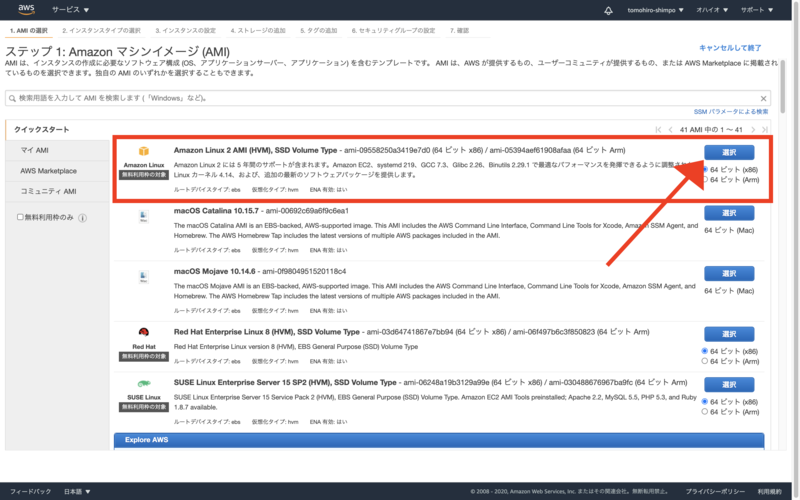Click the フィードバック link in footer
Viewport: 800px width, 500px height.
[31, 491]
